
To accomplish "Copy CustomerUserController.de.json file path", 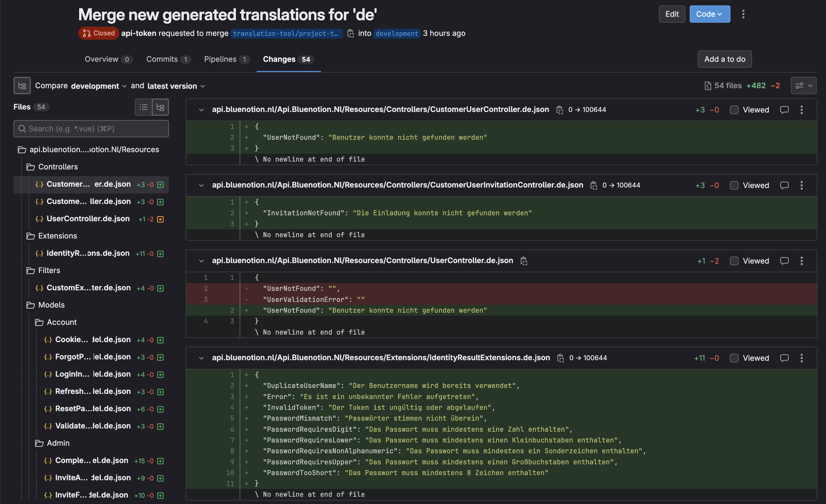I will (x=560, y=110).
